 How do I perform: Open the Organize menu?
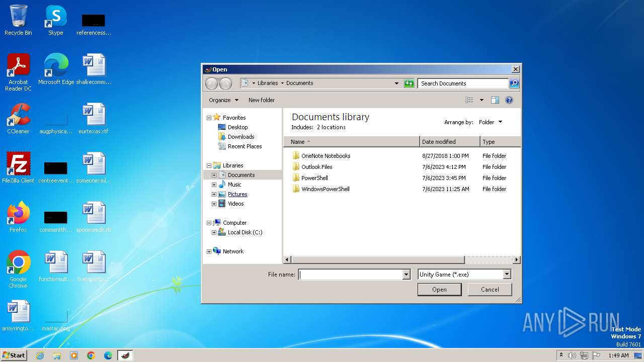(x=223, y=100)
